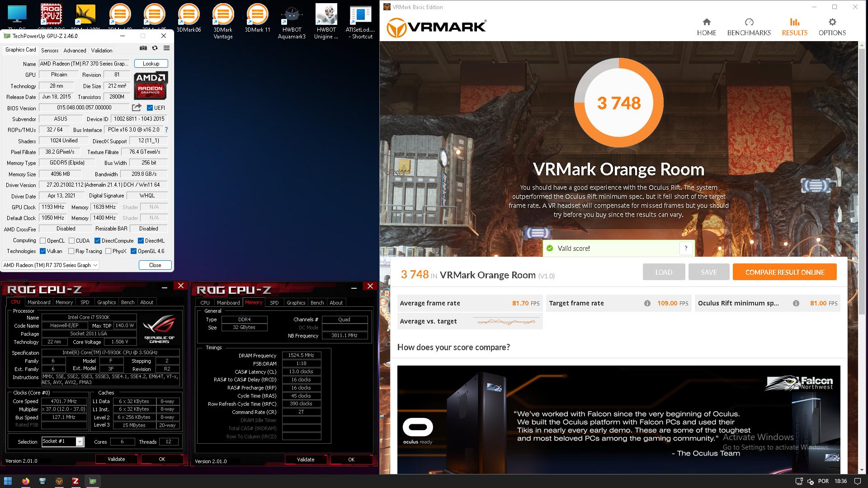Open Graphics tab in right CPU-Z Memory window
868x488 pixels.
tap(296, 303)
